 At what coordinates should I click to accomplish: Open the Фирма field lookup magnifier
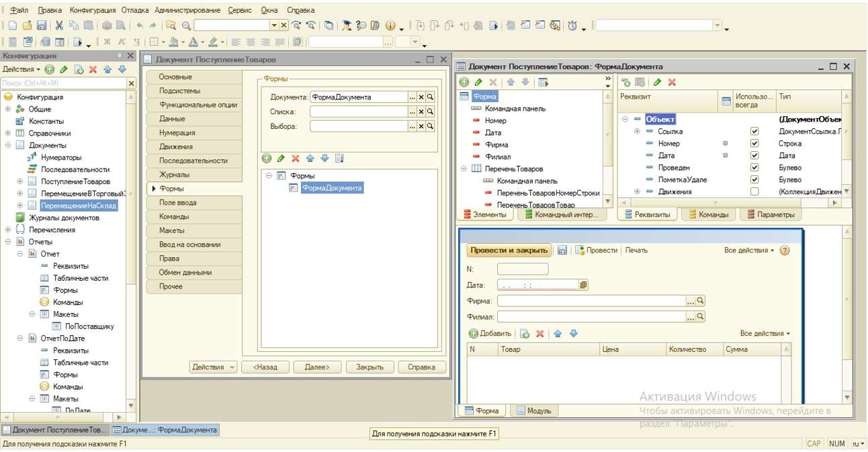tap(700, 301)
